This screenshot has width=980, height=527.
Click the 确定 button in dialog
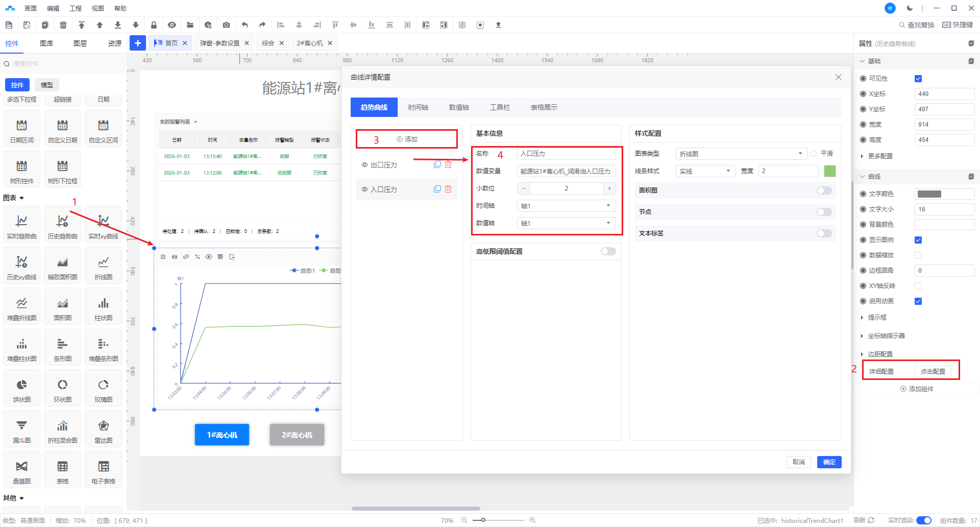pyautogui.click(x=829, y=462)
